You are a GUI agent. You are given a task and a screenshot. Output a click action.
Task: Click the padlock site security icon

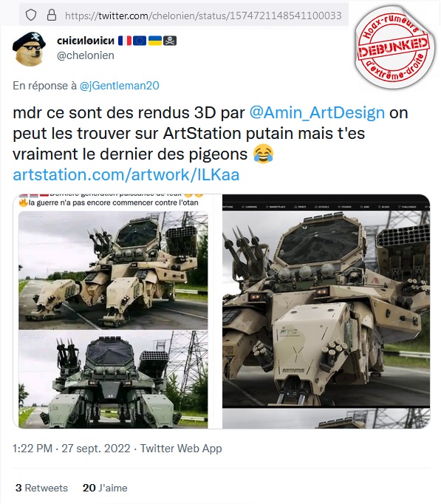[x=52, y=15]
